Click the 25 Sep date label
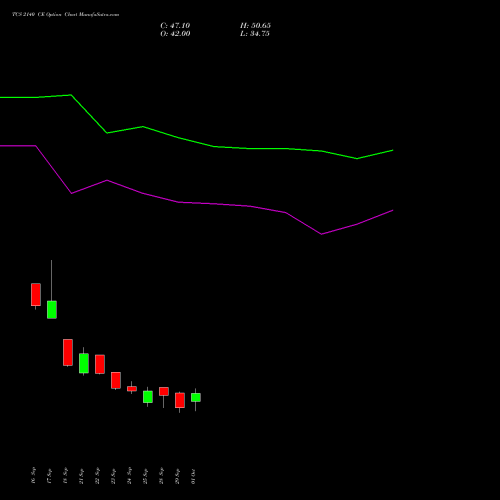 coord(145,476)
